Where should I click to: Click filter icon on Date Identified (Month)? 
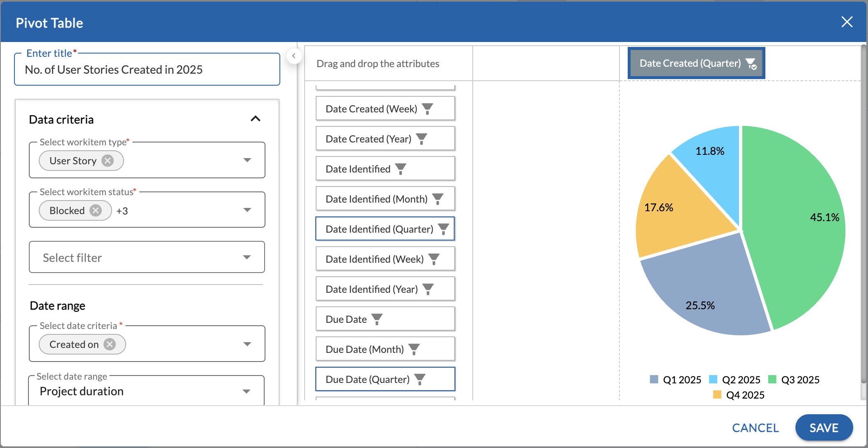point(438,199)
